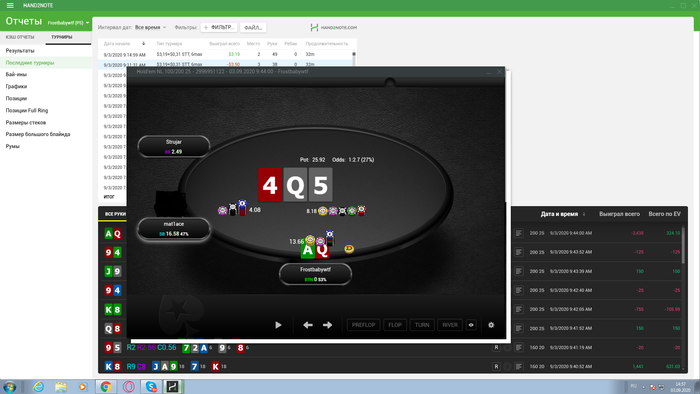700x394 pixels.
Task: Jump to FLOP street
Action: [395, 325]
